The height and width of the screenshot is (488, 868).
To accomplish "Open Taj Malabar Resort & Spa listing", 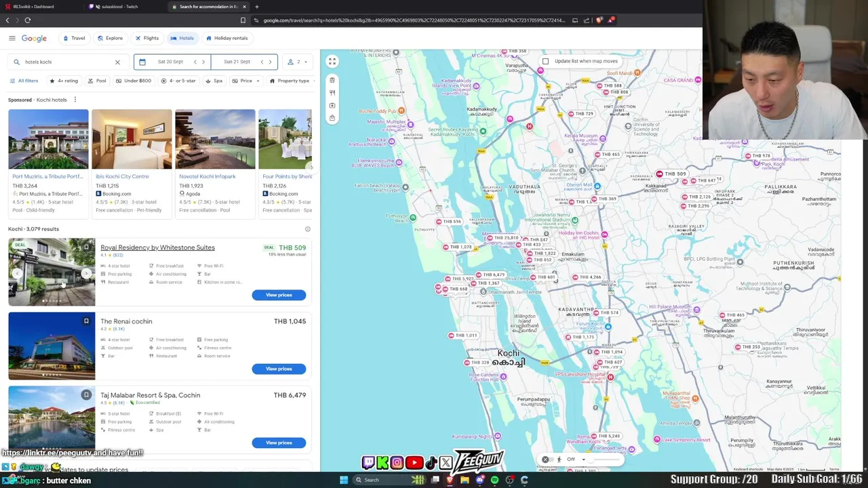I will click(151, 395).
